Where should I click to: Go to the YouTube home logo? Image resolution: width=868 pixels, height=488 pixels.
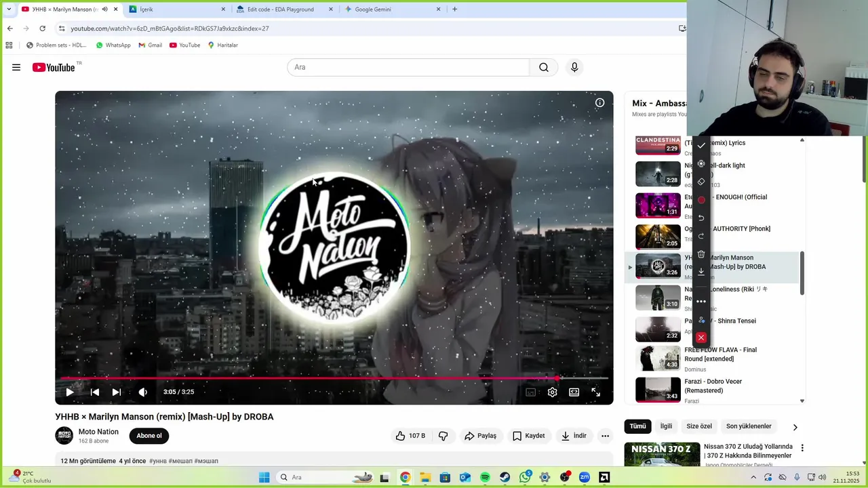tap(54, 67)
